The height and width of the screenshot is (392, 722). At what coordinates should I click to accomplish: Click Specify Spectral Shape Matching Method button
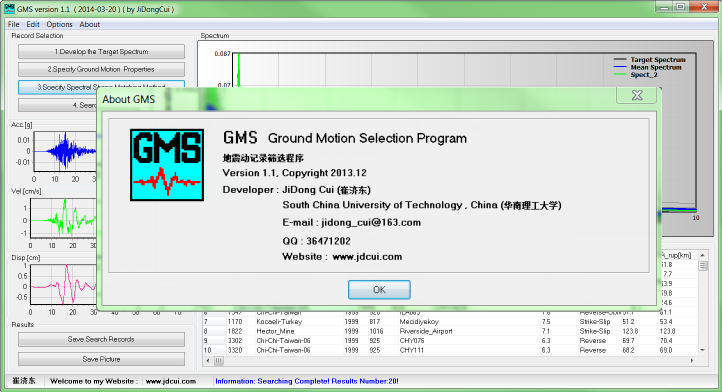[101, 87]
